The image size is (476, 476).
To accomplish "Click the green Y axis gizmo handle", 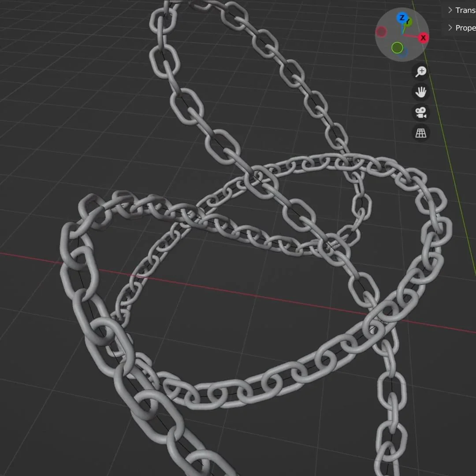I will coord(408,22).
